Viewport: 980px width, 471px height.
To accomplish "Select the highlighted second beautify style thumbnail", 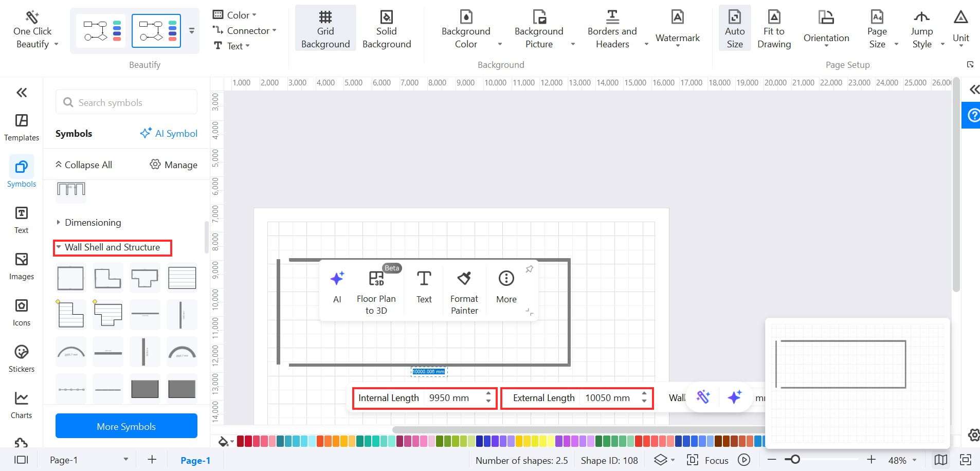I will coord(156,31).
